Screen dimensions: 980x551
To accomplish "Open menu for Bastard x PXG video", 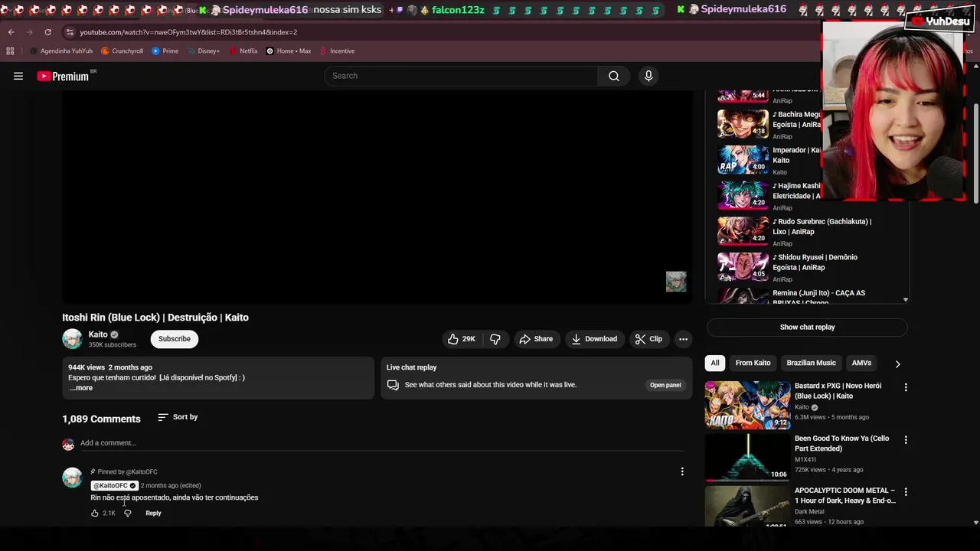I will point(906,388).
